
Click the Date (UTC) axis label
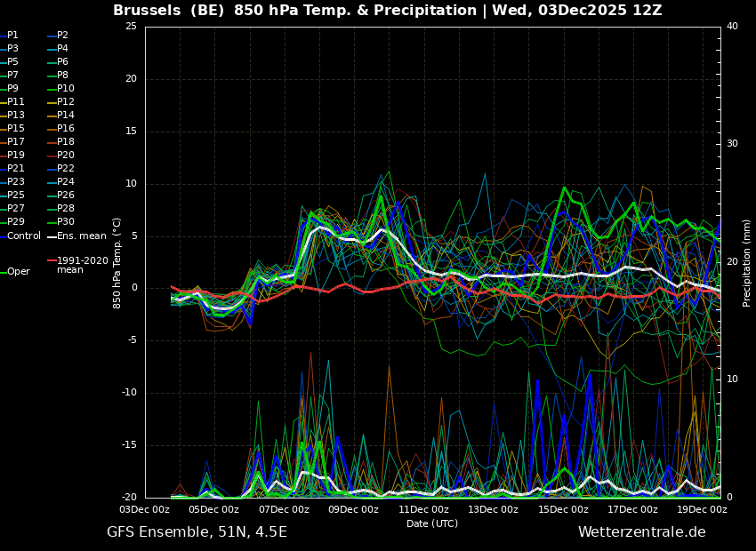(432, 524)
